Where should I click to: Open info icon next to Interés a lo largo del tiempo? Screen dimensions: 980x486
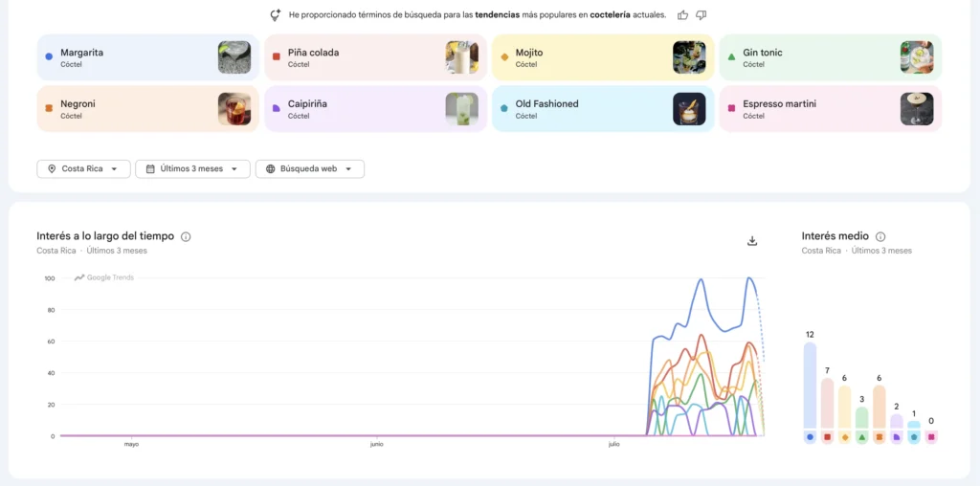[x=186, y=236]
